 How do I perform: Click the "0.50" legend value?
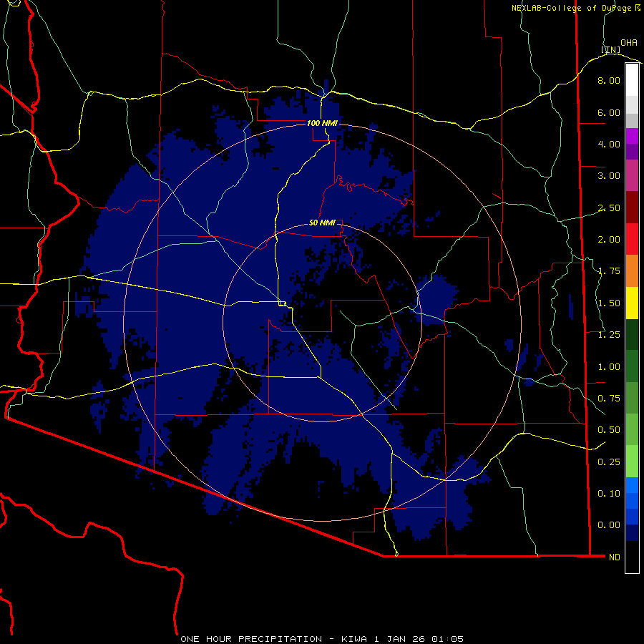pyautogui.click(x=609, y=430)
